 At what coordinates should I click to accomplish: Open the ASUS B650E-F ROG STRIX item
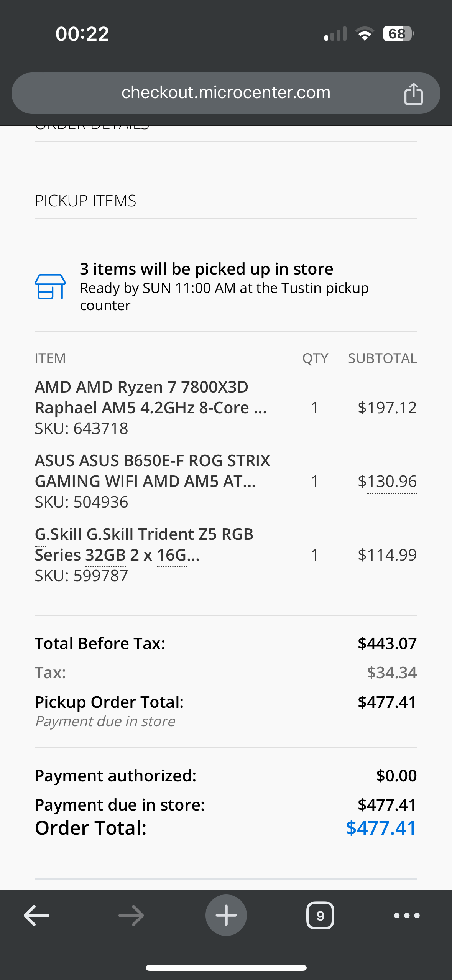pyautogui.click(x=152, y=471)
